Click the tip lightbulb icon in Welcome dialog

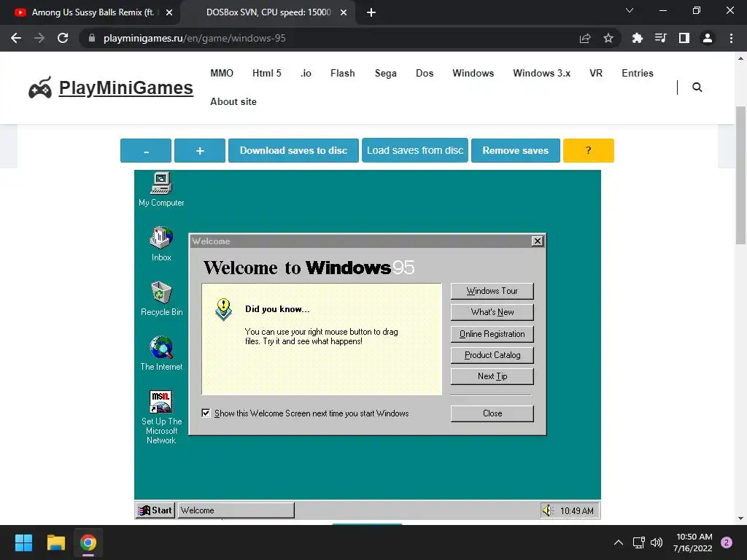point(223,309)
